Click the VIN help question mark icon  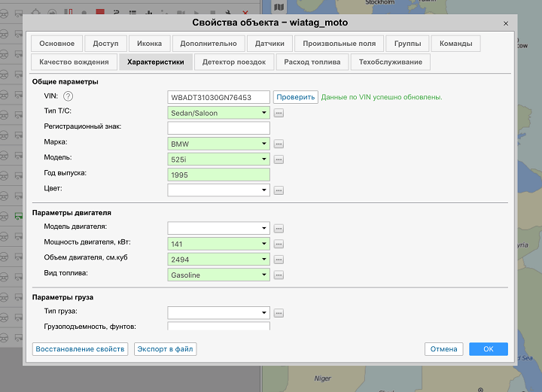[x=68, y=96]
